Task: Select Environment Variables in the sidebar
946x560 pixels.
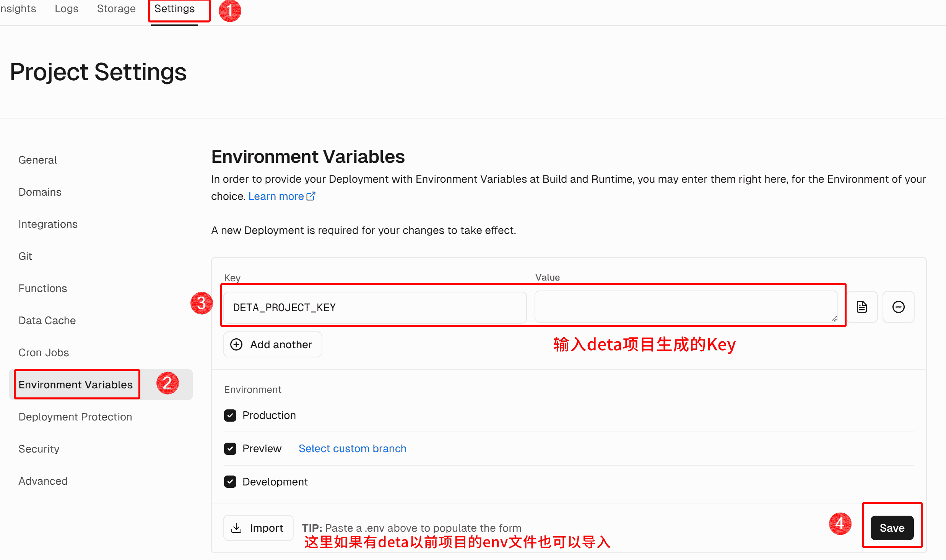Action: point(76,385)
